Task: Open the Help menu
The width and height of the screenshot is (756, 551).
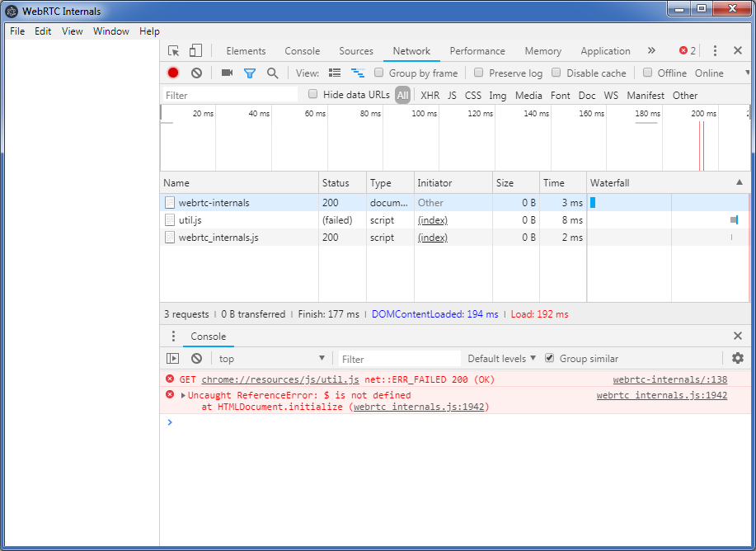Action: click(149, 31)
